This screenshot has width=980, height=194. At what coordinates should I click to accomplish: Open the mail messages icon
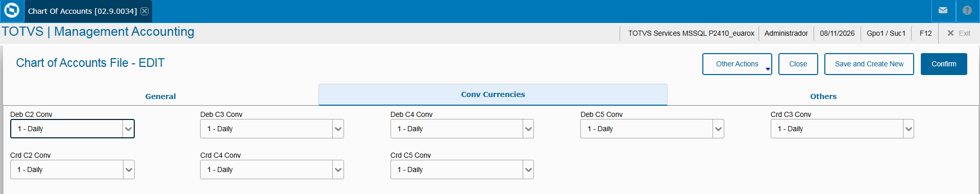pos(943,10)
